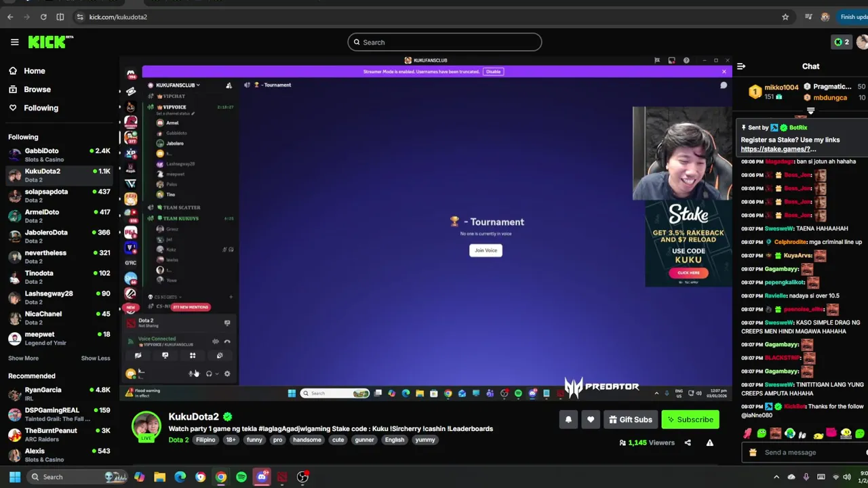This screenshot has height=488, width=868.
Task: Open RyanGarcia recommended channel
Action: coord(59,394)
